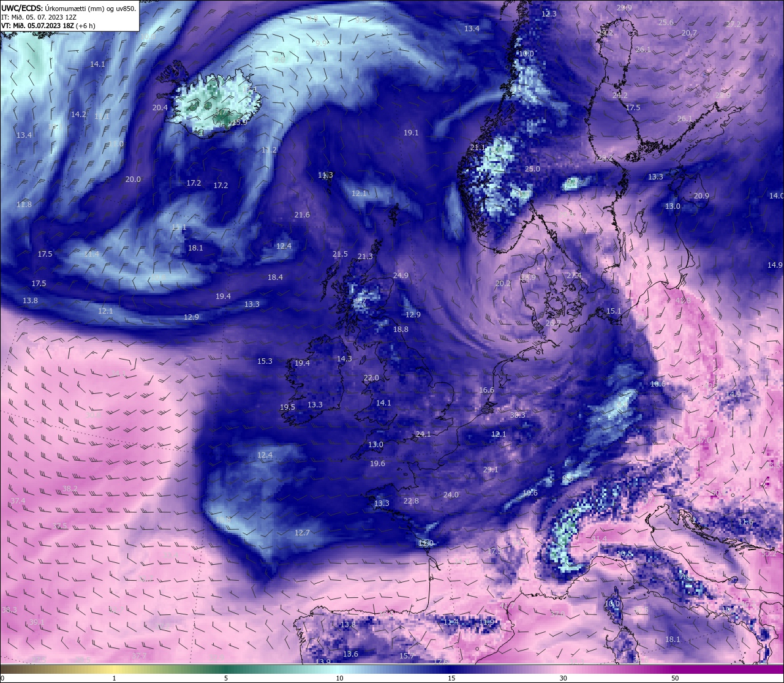Click the 21.1 value on Norway's coast

[478, 148]
